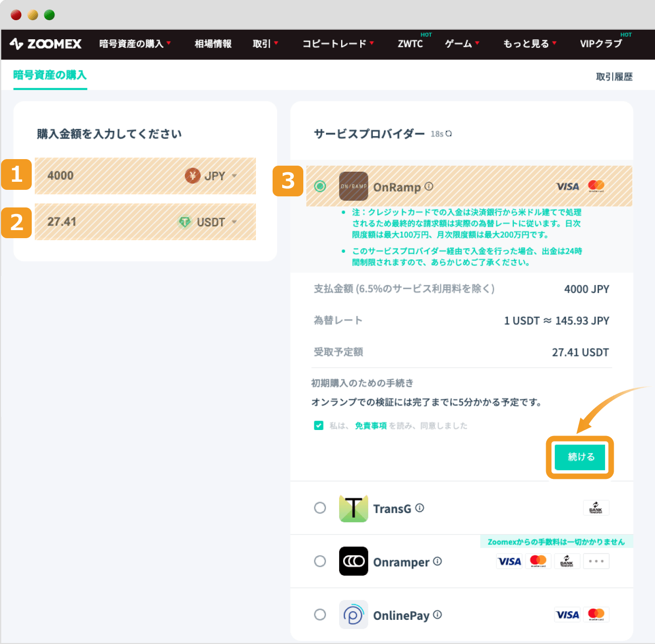The height and width of the screenshot is (644, 655).
Task: Click the yellow macOS minimize button
Action: click(33, 15)
